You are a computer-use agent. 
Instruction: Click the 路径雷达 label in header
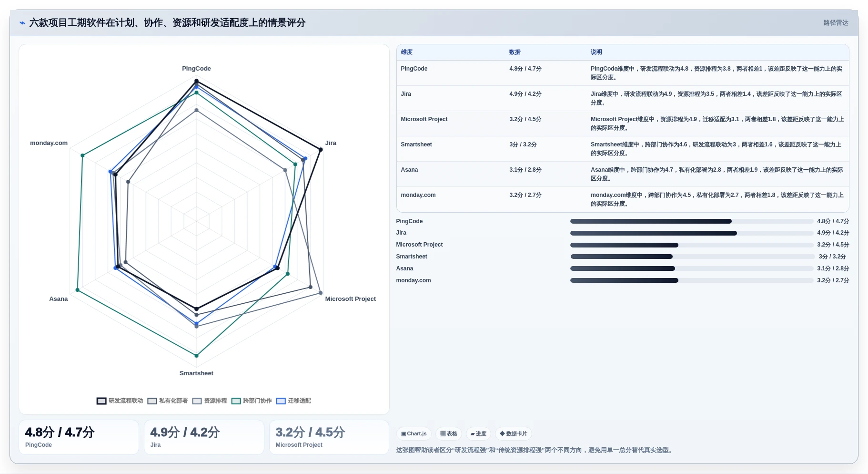pos(836,23)
